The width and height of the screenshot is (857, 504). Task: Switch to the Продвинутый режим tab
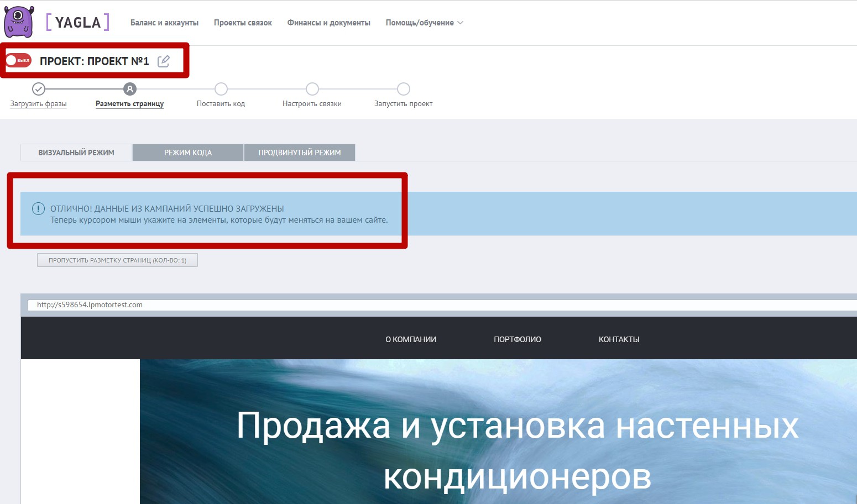pos(300,153)
